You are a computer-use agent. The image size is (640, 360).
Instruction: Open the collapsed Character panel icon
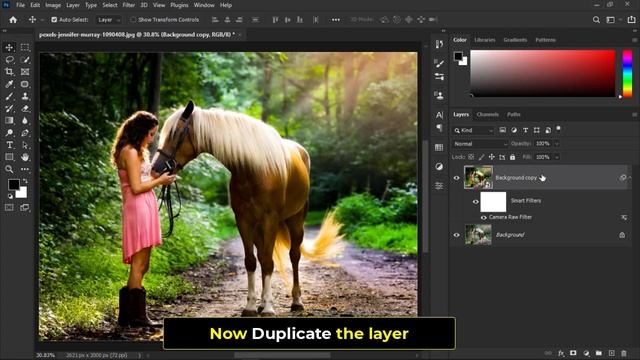439,115
